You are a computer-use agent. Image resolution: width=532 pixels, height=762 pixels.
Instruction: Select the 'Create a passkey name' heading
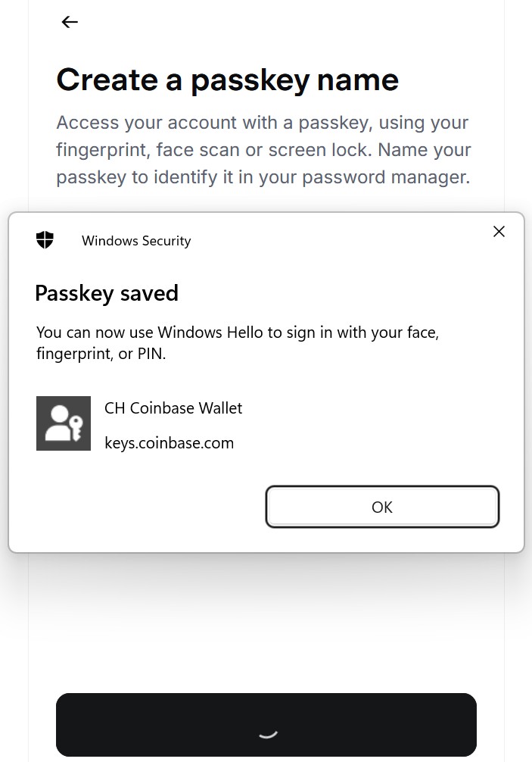pyautogui.click(x=228, y=80)
